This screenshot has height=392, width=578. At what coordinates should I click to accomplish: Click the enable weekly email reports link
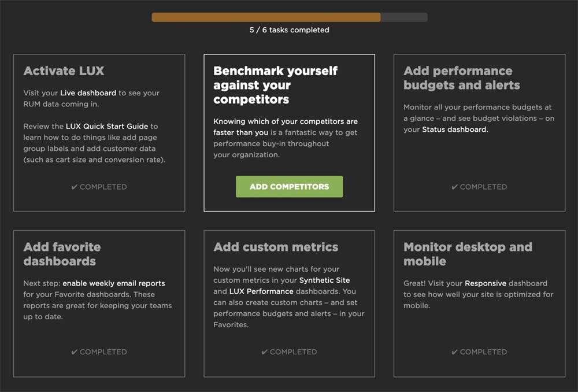pyautogui.click(x=114, y=283)
